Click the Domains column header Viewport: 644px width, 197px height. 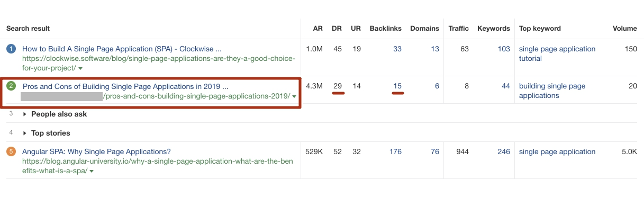[x=424, y=28]
